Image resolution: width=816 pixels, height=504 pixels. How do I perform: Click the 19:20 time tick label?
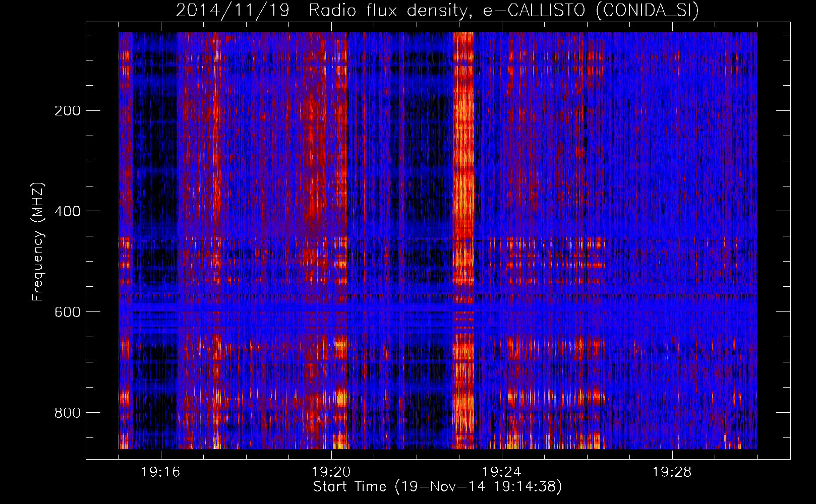click(x=331, y=472)
